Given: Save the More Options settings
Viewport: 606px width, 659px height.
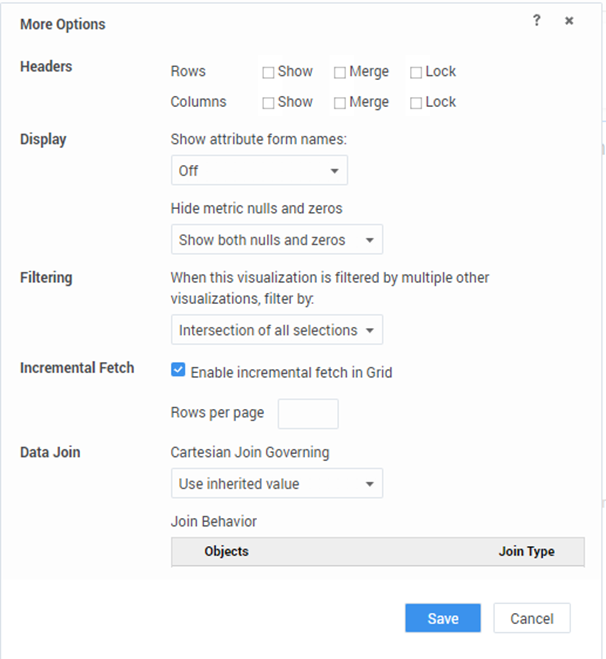Looking at the screenshot, I should point(442,618).
